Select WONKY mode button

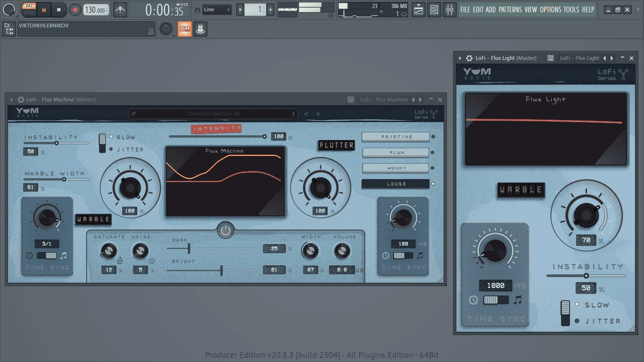pyautogui.click(x=396, y=168)
